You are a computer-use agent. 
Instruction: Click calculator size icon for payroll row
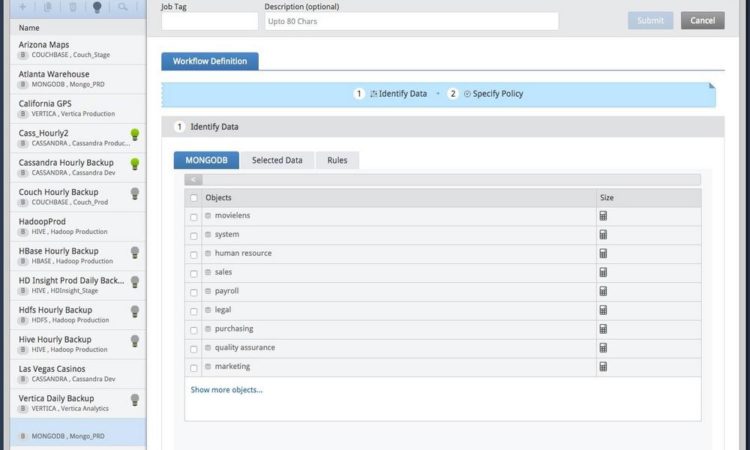[603, 291]
